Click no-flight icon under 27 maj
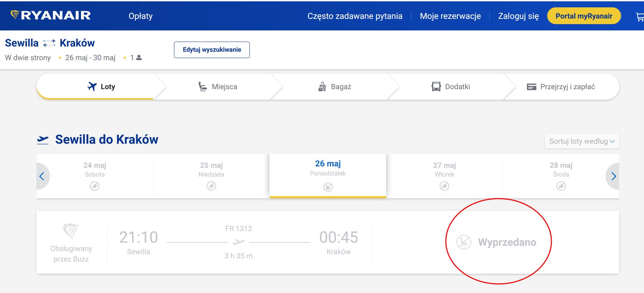 click(x=444, y=186)
